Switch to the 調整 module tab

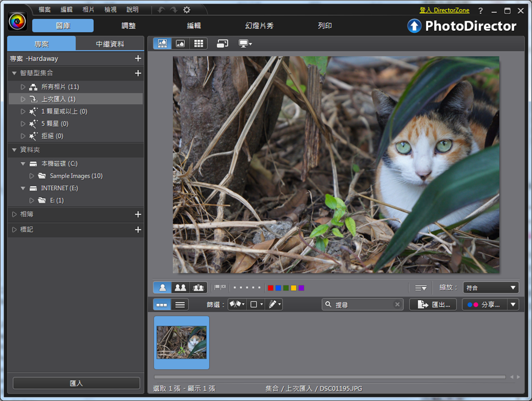coord(128,26)
